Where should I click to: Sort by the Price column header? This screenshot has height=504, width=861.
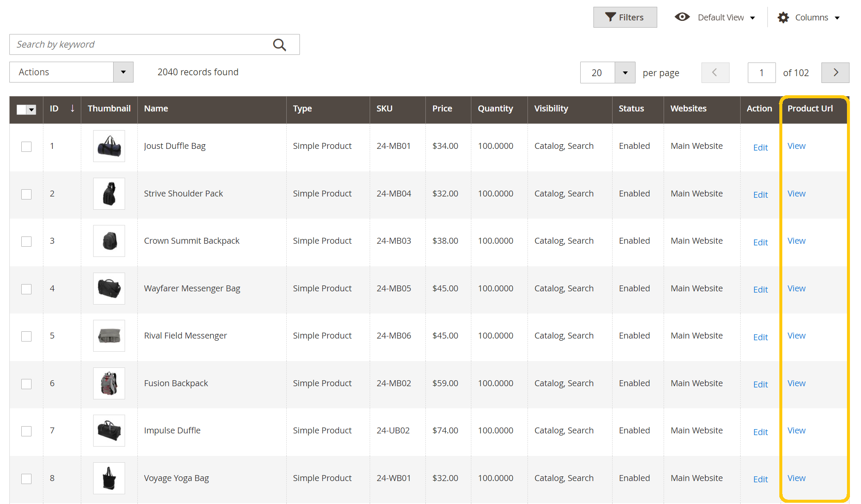click(442, 108)
